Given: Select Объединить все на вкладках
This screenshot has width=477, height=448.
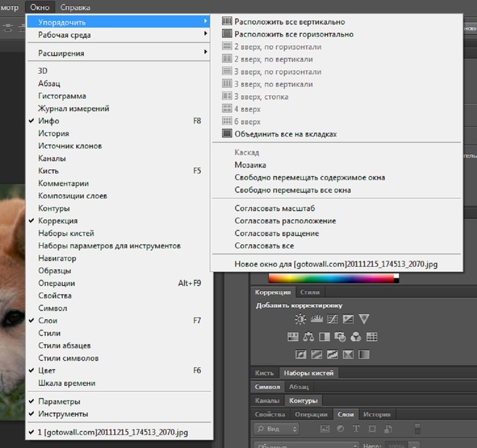Looking at the screenshot, I should tap(285, 134).
